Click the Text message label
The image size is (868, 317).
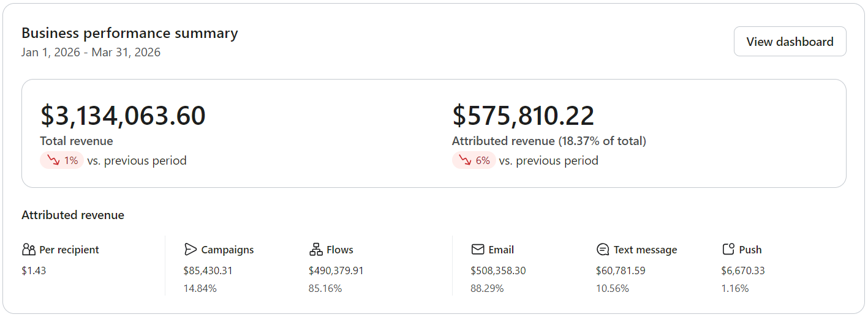click(646, 250)
